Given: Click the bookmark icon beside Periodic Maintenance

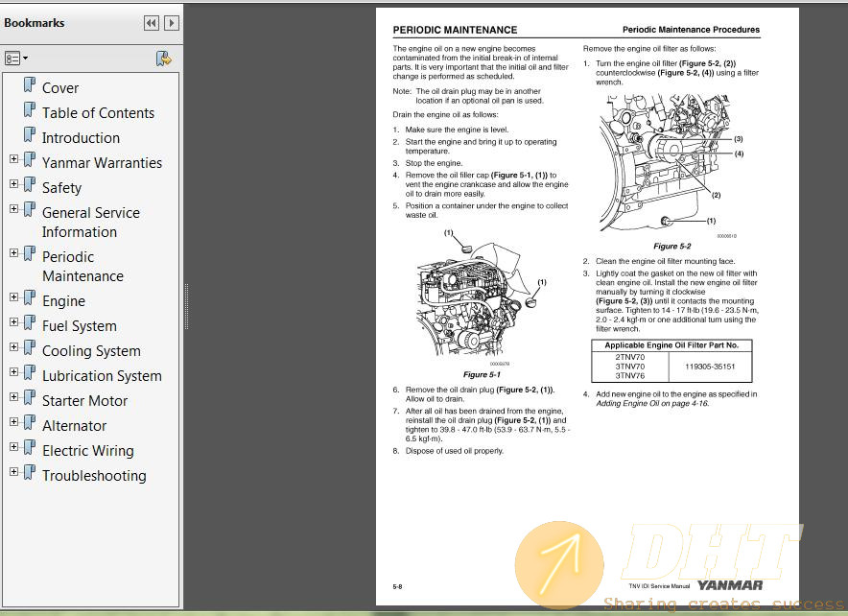Looking at the screenshot, I should click(30, 254).
